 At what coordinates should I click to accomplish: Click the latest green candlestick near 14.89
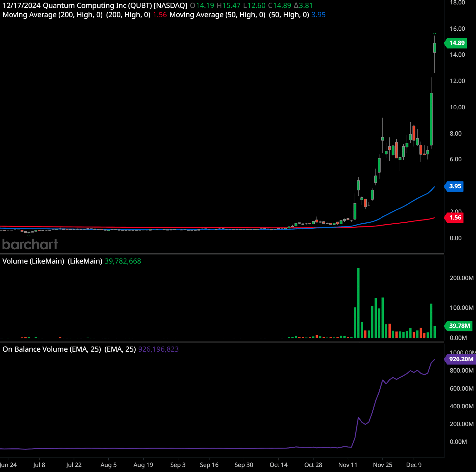point(435,48)
